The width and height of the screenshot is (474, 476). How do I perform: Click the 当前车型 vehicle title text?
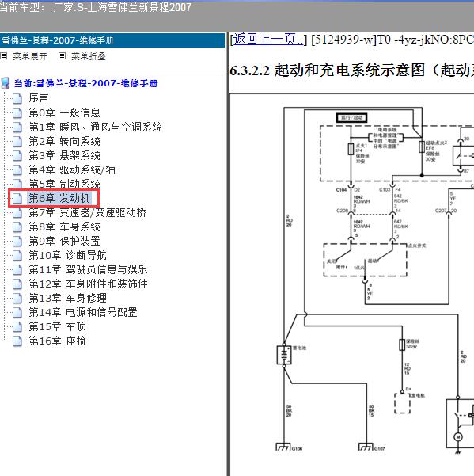click(x=96, y=7)
